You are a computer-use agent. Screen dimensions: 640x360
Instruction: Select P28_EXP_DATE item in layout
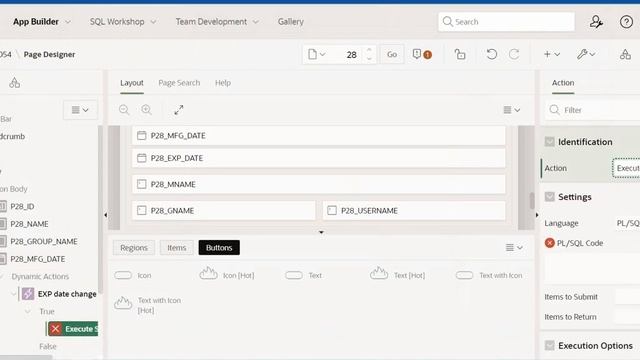(318, 158)
